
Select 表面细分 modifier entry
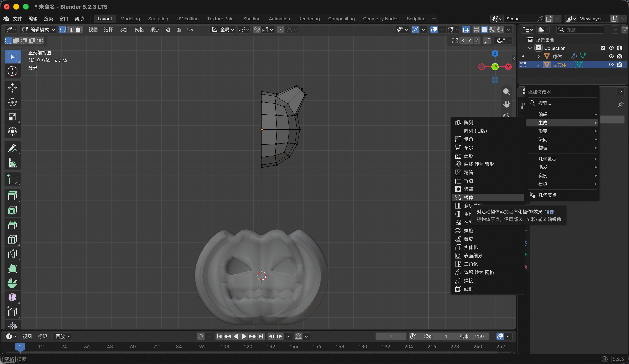click(x=488, y=255)
